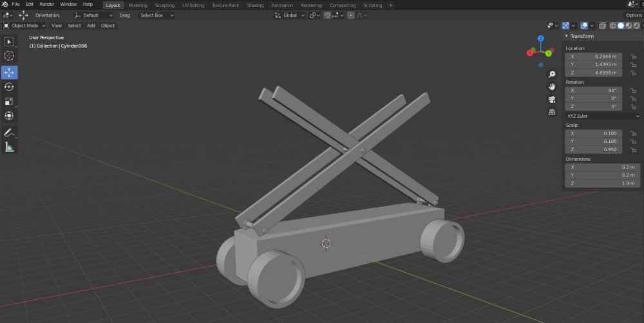This screenshot has width=644, height=323.
Task: Open the Object Mode dropdown
Action: 24,26
